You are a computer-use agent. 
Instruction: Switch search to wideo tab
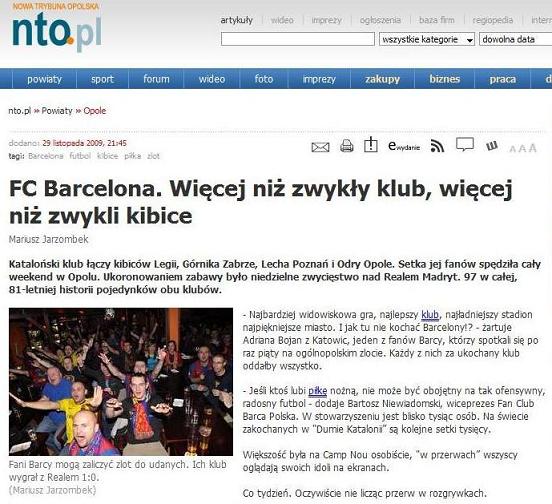coord(282,20)
